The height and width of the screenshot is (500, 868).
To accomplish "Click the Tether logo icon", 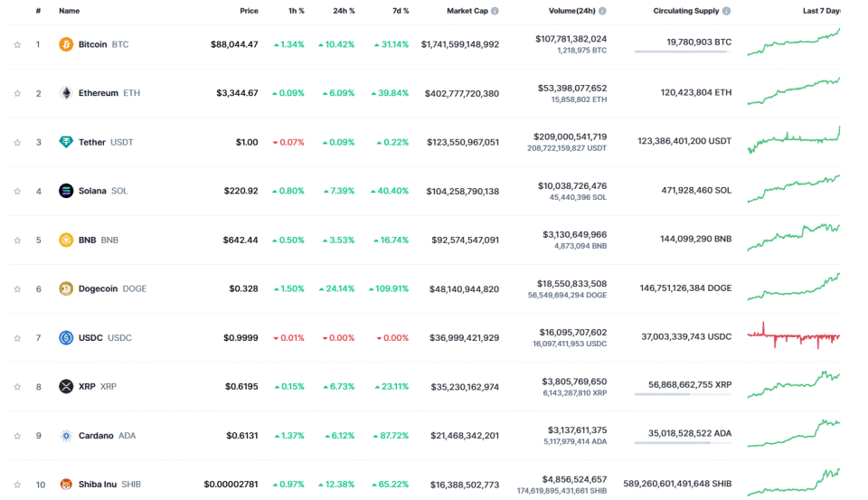I will (66, 142).
